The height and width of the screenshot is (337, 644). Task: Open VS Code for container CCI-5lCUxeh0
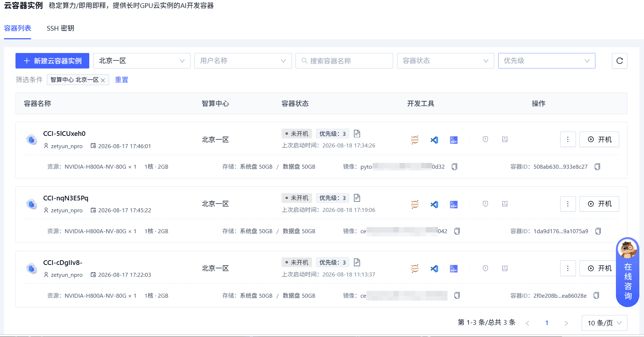pos(434,140)
